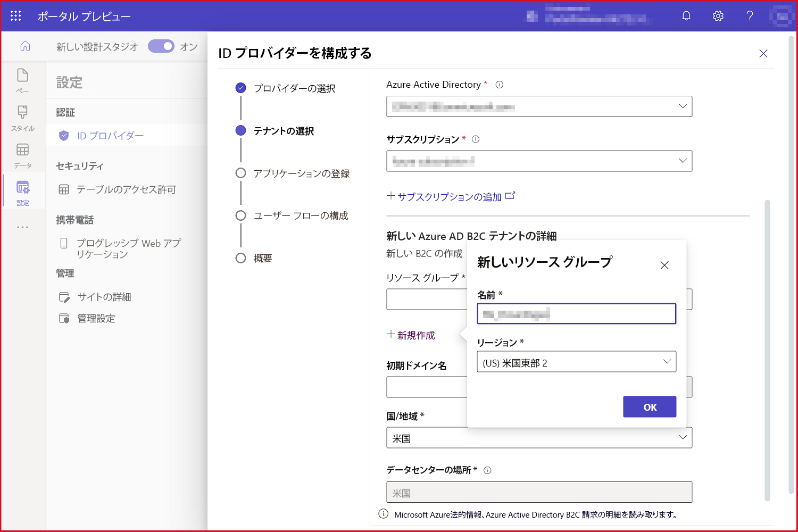Click the help question mark icon
The height and width of the screenshot is (532, 798).
[x=750, y=15]
